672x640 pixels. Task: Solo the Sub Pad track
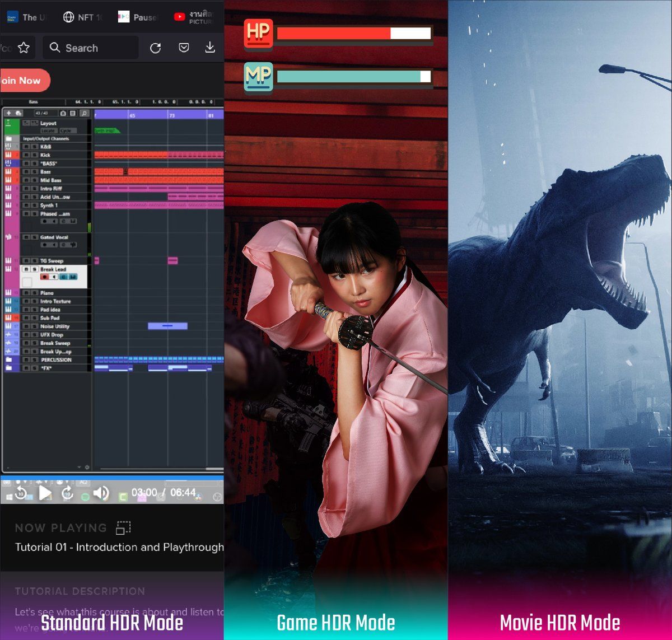click(35, 318)
